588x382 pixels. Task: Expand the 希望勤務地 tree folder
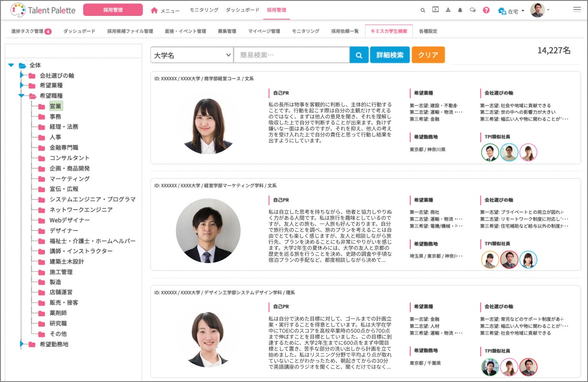(21, 344)
